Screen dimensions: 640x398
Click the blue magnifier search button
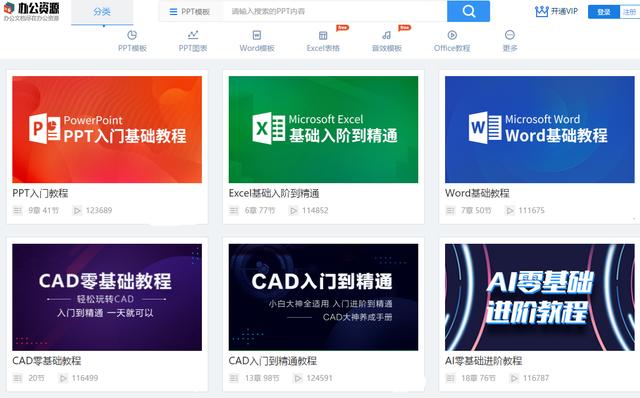(x=469, y=11)
